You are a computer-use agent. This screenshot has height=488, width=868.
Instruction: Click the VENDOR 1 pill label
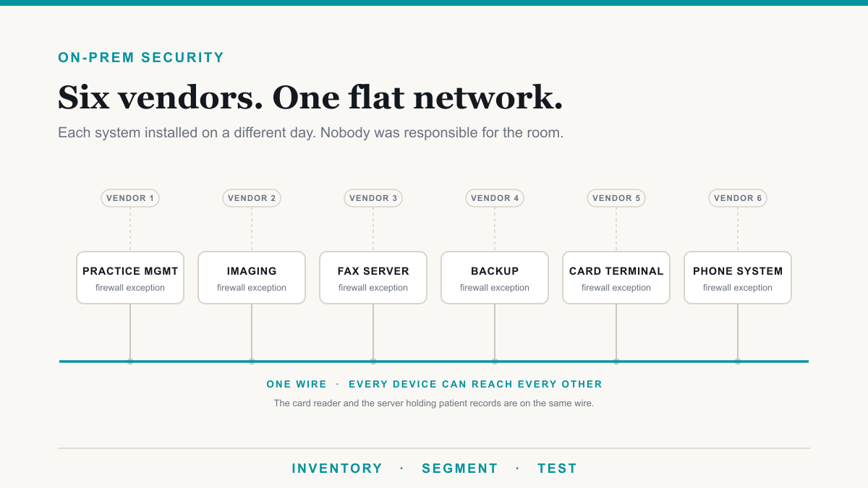(130, 198)
